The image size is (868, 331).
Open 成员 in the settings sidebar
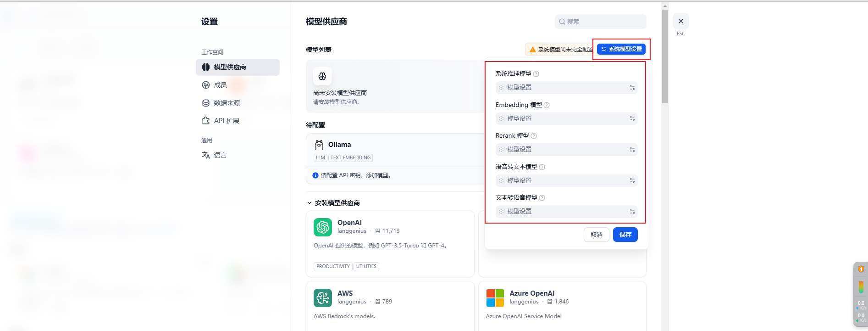(238, 85)
